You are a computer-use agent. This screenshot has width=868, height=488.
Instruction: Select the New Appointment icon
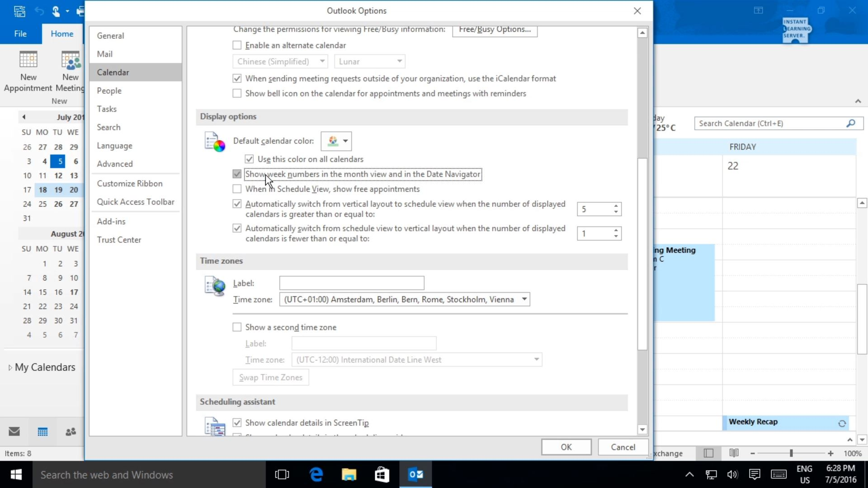coord(28,70)
